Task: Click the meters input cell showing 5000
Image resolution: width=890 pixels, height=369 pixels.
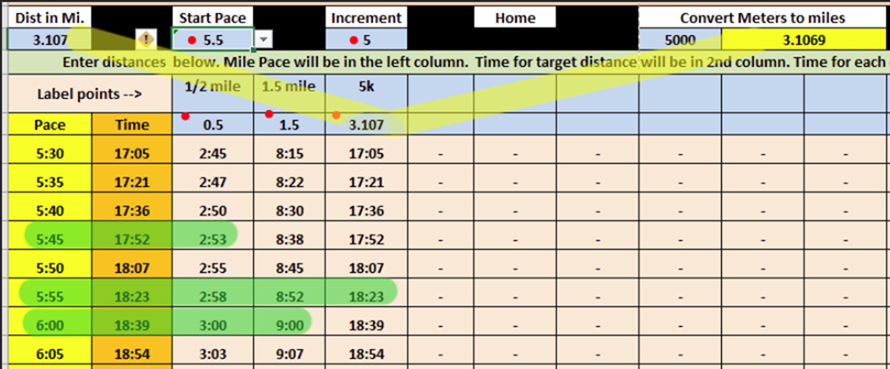Action: click(680, 40)
